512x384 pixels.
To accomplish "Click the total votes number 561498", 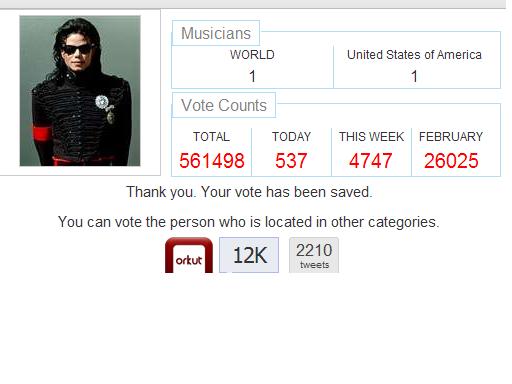I will point(212,161).
